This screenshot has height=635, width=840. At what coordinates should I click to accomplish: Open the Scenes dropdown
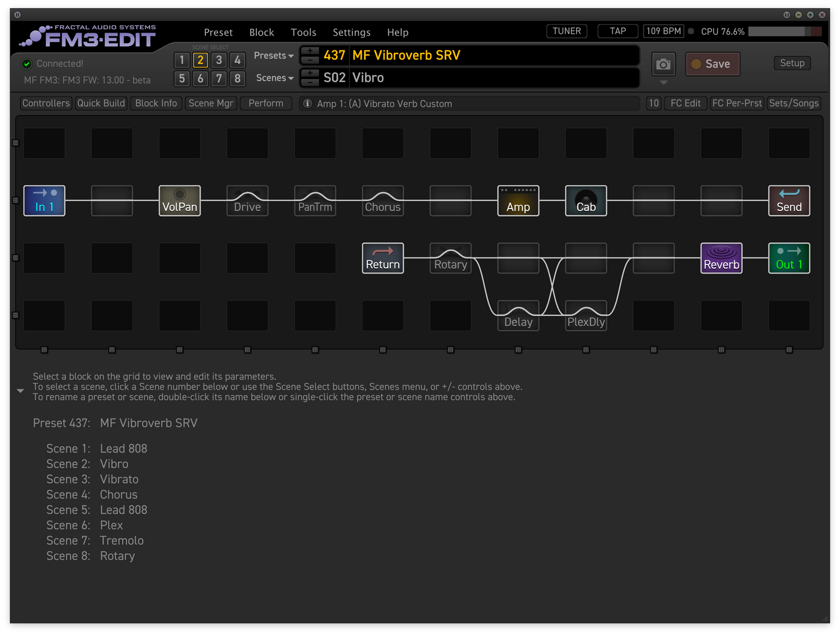pos(275,78)
